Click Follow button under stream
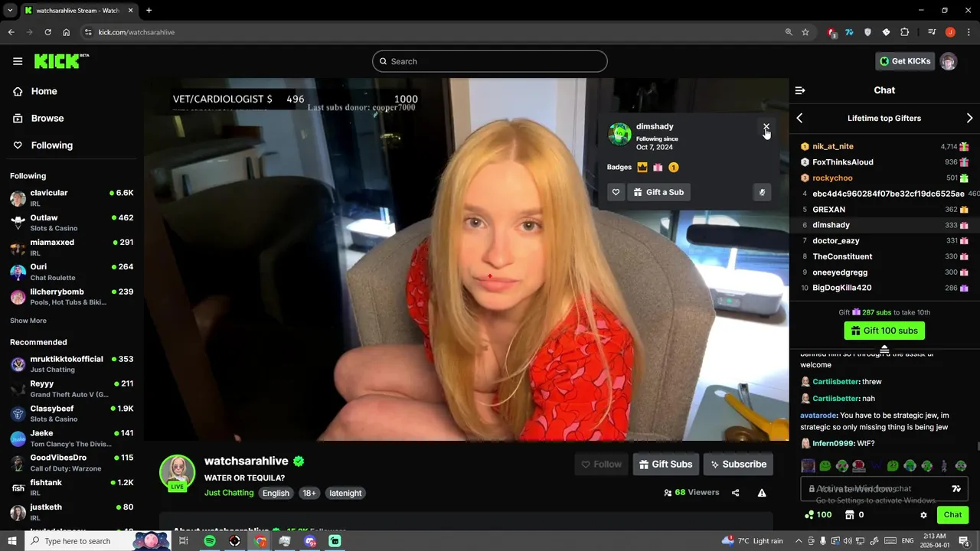The height and width of the screenshot is (551, 980). click(601, 464)
